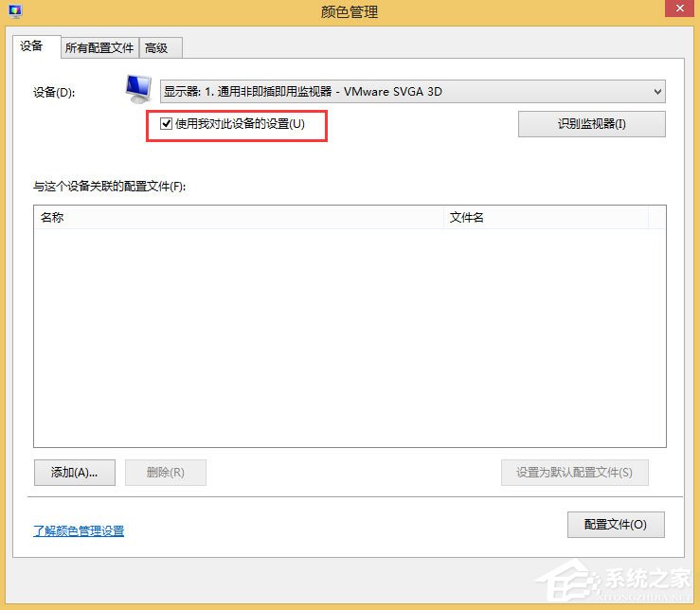Click the monitor icon beside the device list
Viewport: 700px width, 610px height.
tap(138, 89)
